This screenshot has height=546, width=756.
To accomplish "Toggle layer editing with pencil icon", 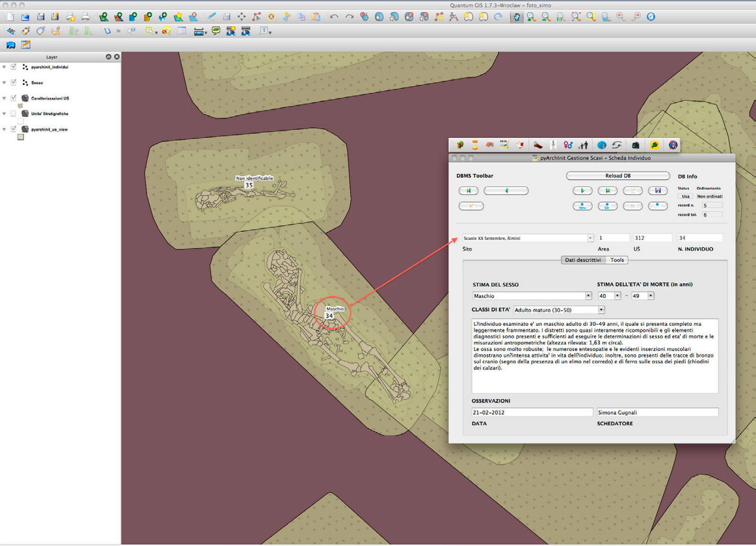I will click(211, 17).
